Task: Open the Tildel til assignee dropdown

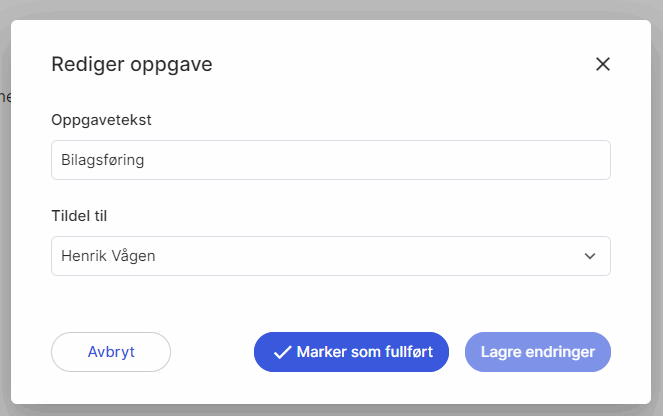Action: (x=330, y=256)
